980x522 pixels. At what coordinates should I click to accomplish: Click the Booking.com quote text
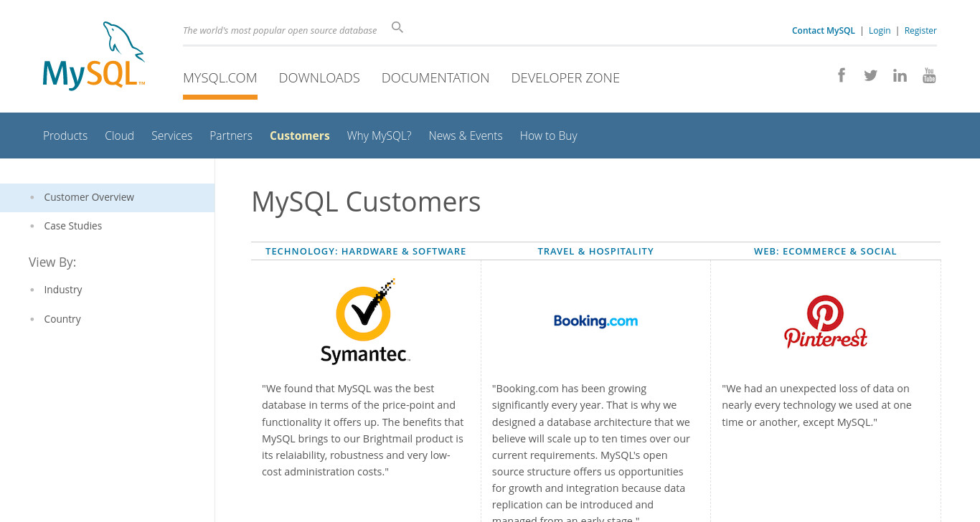pyautogui.click(x=592, y=452)
